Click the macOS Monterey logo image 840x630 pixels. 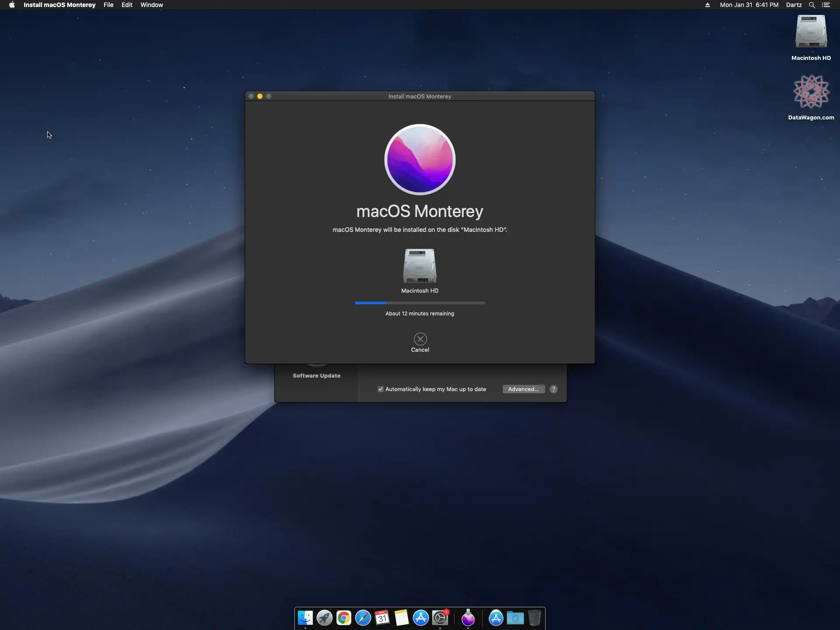420,160
